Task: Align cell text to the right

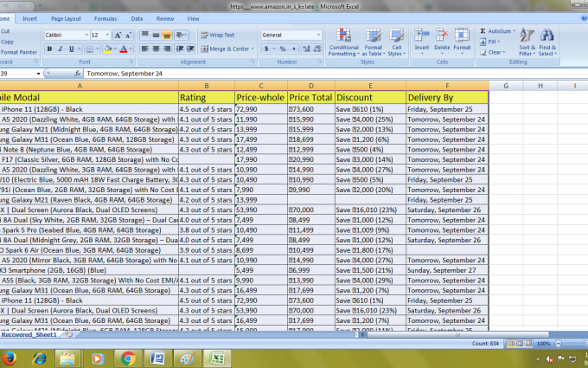Action: click(x=167, y=48)
